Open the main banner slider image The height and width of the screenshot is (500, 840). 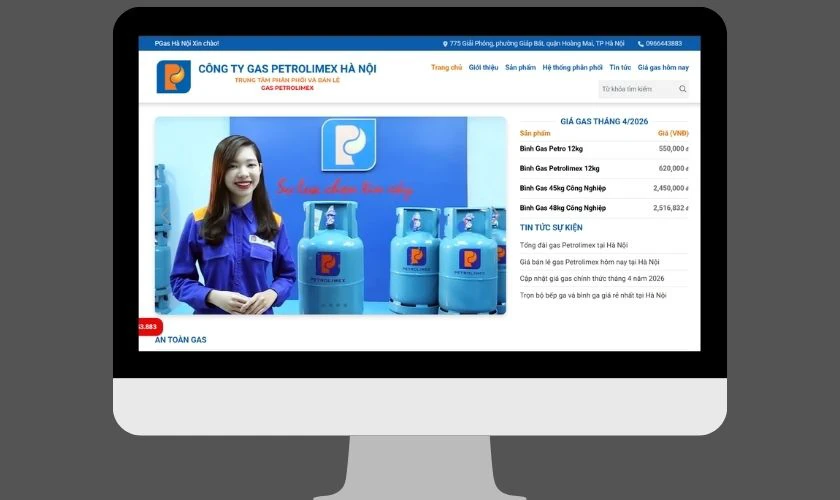331,215
